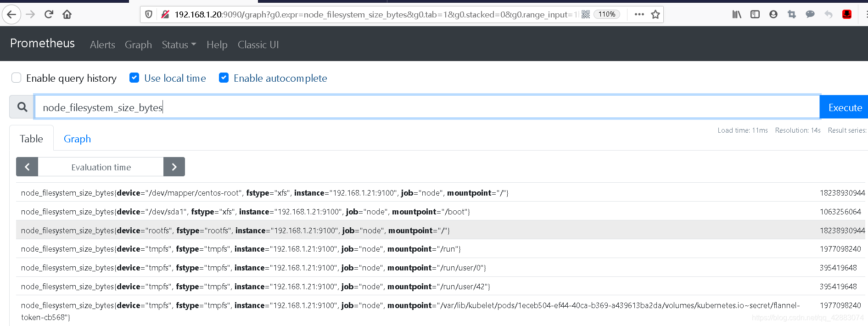Screen dimensions: 868x326
Task: Step evaluation time forward with right chevron
Action: pyautogui.click(x=174, y=167)
